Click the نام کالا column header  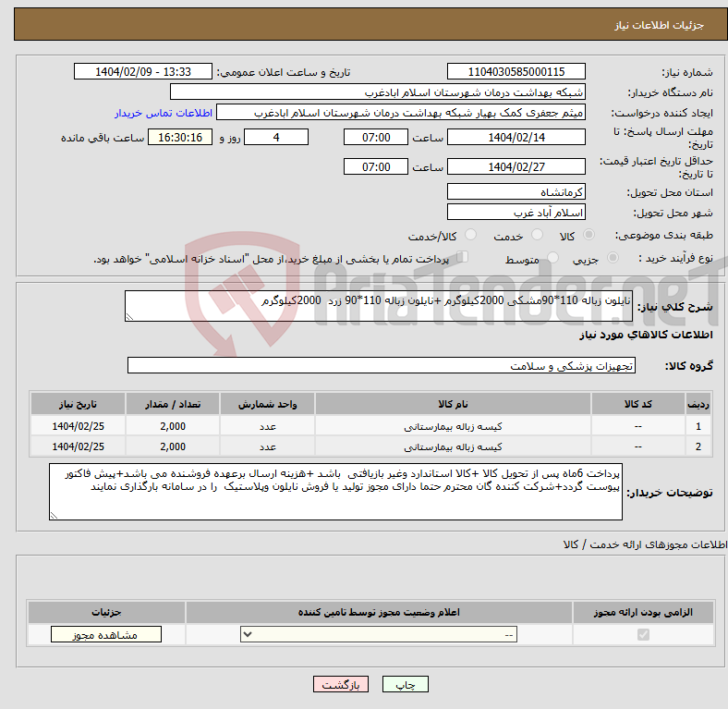coord(453,404)
